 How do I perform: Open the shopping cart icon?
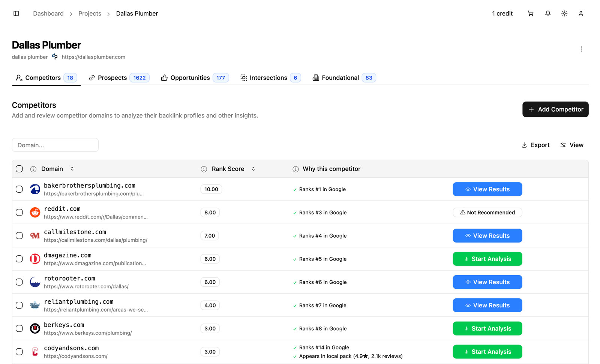(x=530, y=13)
